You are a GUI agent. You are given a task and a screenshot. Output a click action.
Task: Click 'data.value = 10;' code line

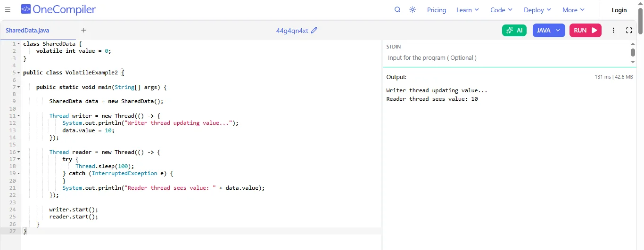tap(88, 130)
